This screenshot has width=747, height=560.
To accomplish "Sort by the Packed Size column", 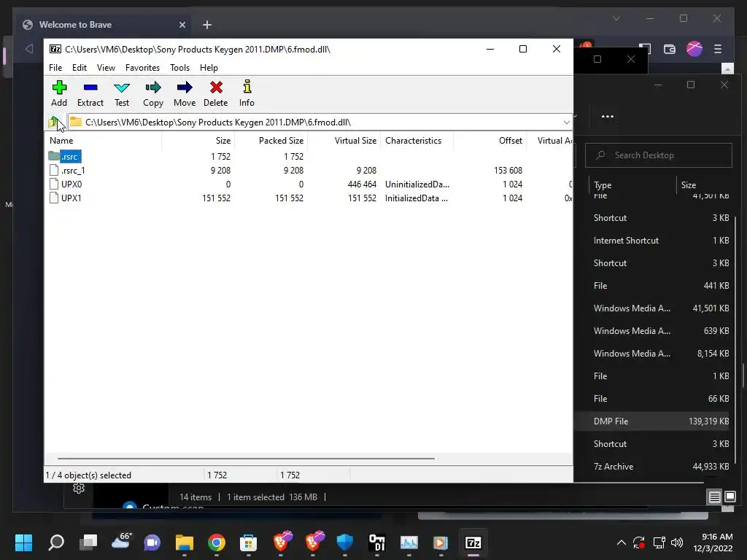I will pos(271,141).
